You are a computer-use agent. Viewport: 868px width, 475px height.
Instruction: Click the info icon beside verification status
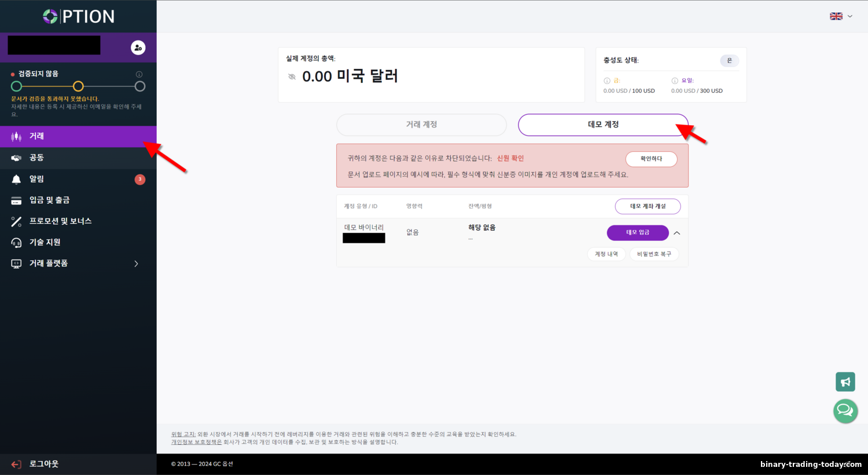coord(139,74)
